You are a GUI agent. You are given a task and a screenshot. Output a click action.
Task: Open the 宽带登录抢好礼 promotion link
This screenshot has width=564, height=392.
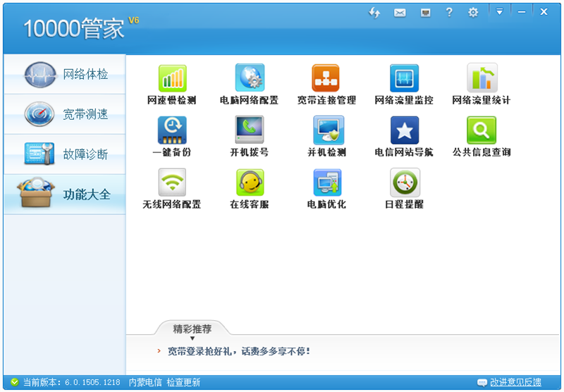238,351
